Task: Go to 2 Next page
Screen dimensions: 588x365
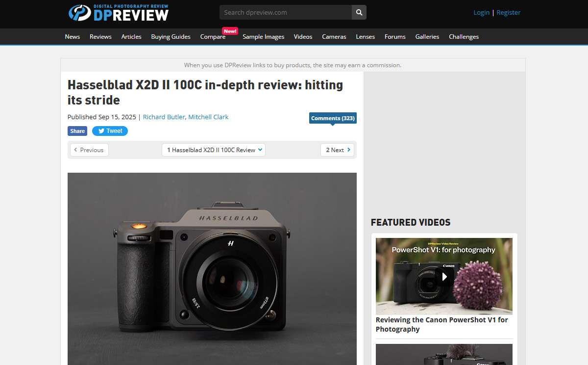Action: click(338, 150)
